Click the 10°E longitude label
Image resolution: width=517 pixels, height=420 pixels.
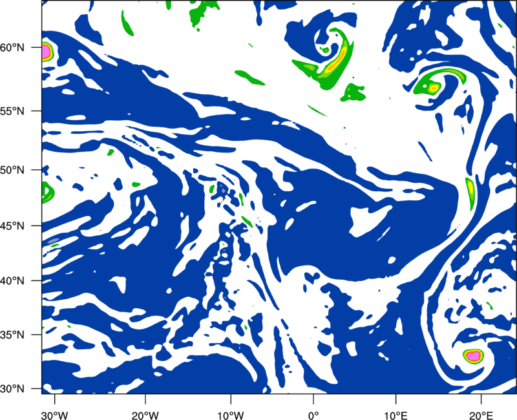396,415
